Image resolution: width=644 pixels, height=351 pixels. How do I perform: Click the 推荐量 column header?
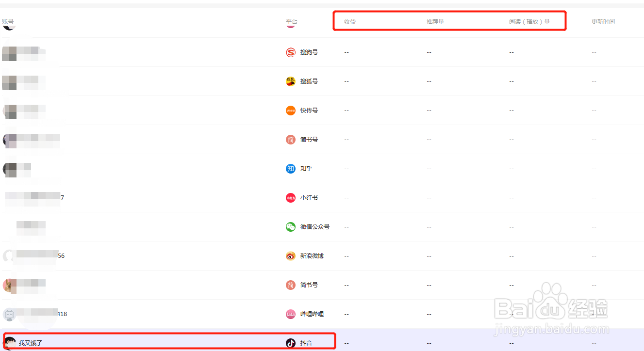[x=435, y=22]
